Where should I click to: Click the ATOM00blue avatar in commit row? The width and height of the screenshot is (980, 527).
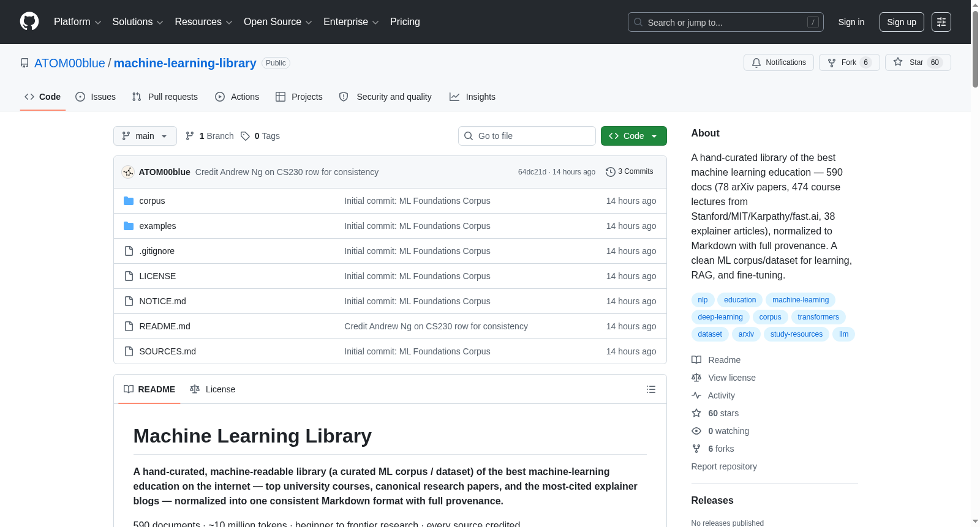point(128,172)
